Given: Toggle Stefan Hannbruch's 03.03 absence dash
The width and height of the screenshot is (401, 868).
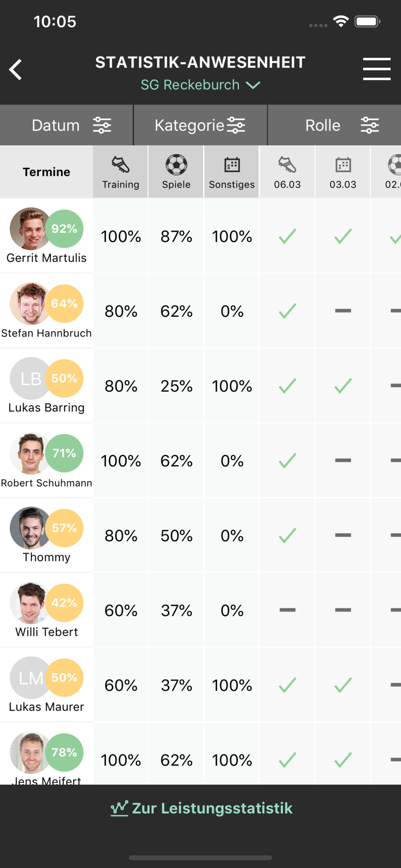Looking at the screenshot, I should click(x=343, y=311).
